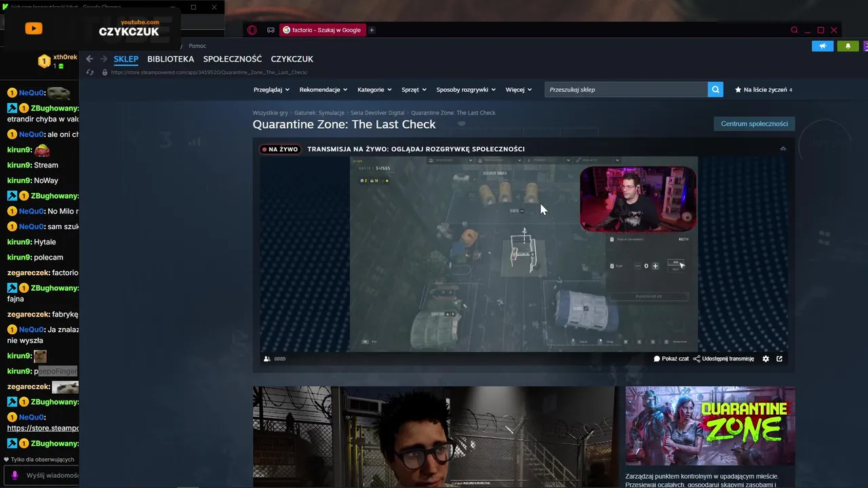Image resolution: width=868 pixels, height=488 pixels.
Task: Open the CZYKCZUK profile tab
Action: tap(292, 59)
